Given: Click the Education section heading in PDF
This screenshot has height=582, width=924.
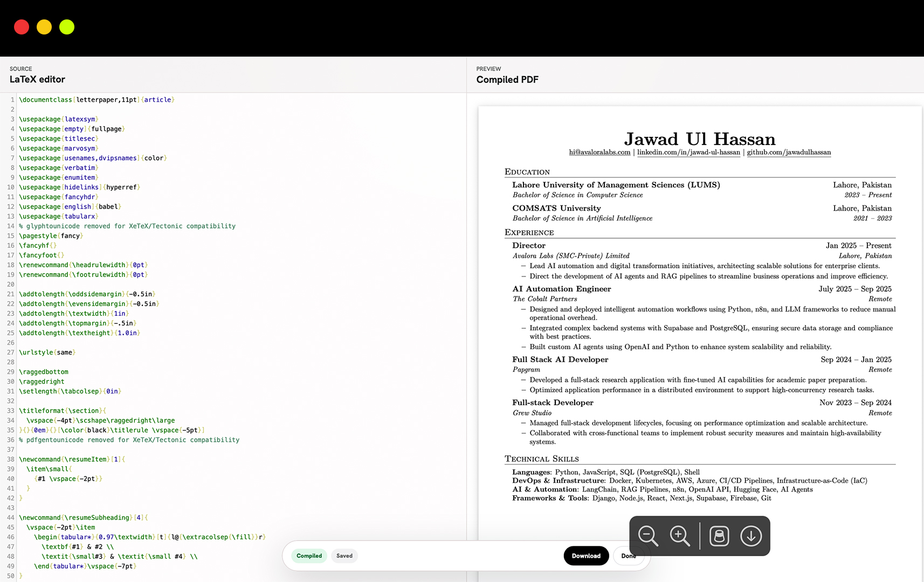Looking at the screenshot, I should pos(527,172).
